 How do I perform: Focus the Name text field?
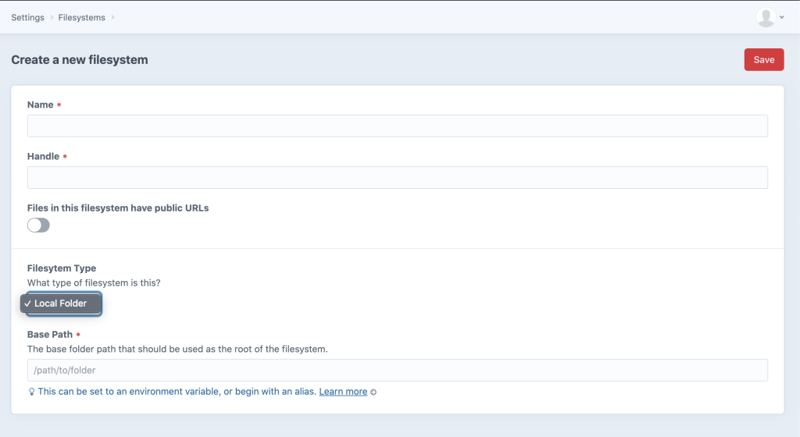[397, 126]
